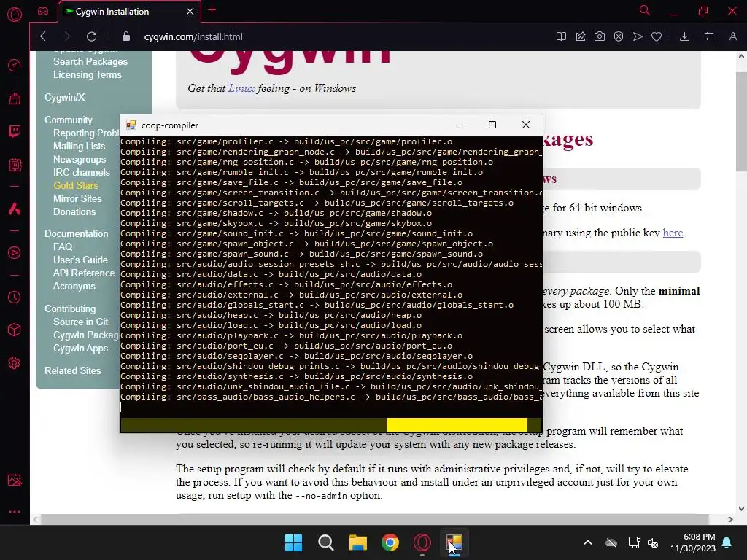747x560 pixels.
Task: Open Acronyms link
Action: point(74,286)
